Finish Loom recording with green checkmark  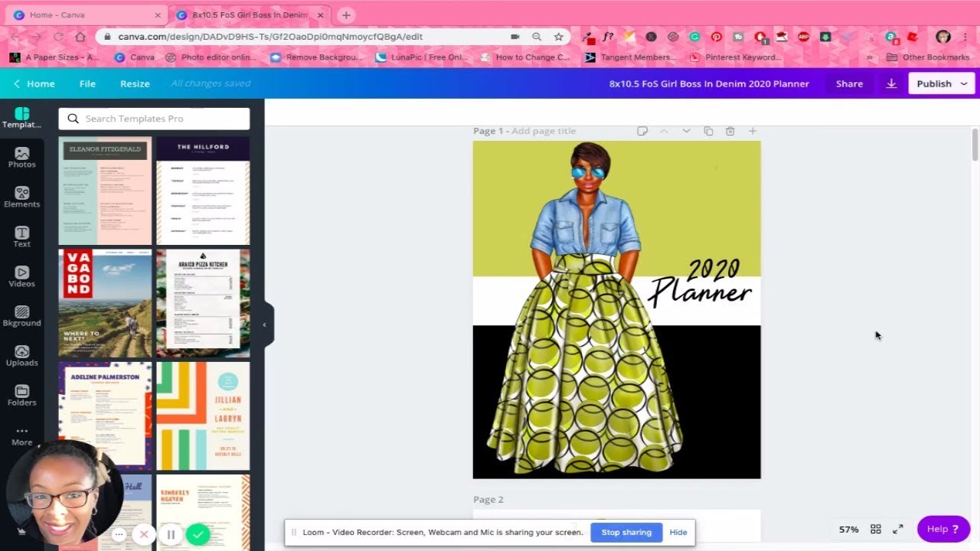click(198, 535)
